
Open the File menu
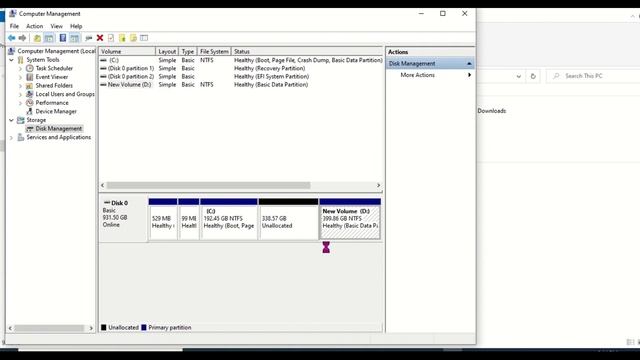pyautogui.click(x=14, y=26)
